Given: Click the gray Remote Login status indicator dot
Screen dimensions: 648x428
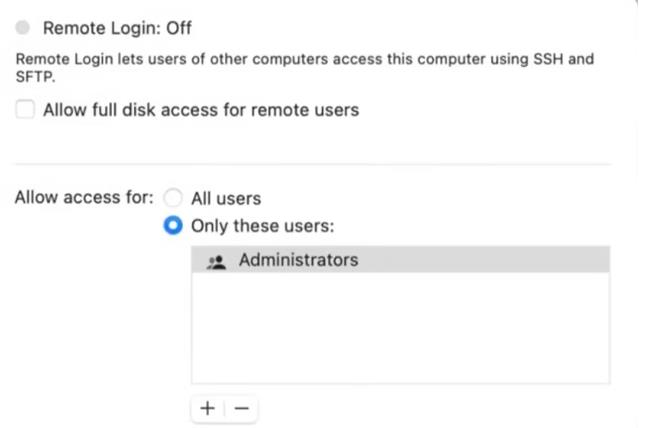Looking at the screenshot, I should pos(23,28).
